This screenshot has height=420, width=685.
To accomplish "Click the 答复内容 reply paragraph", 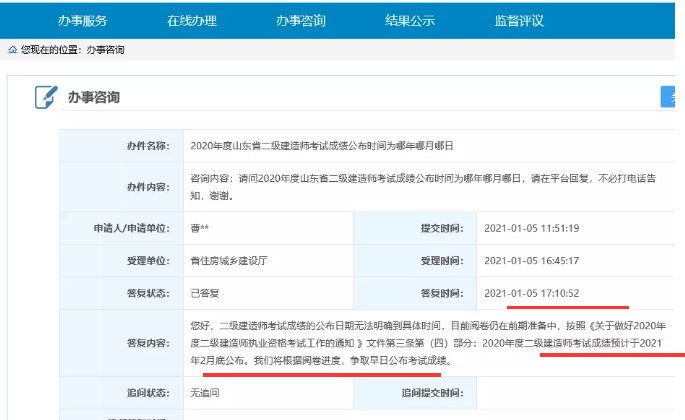I will (430, 341).
